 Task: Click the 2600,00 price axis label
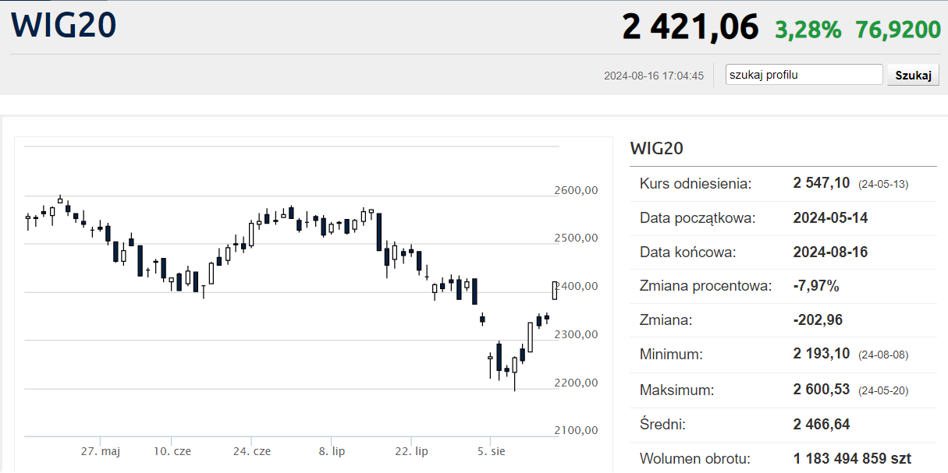576,190
